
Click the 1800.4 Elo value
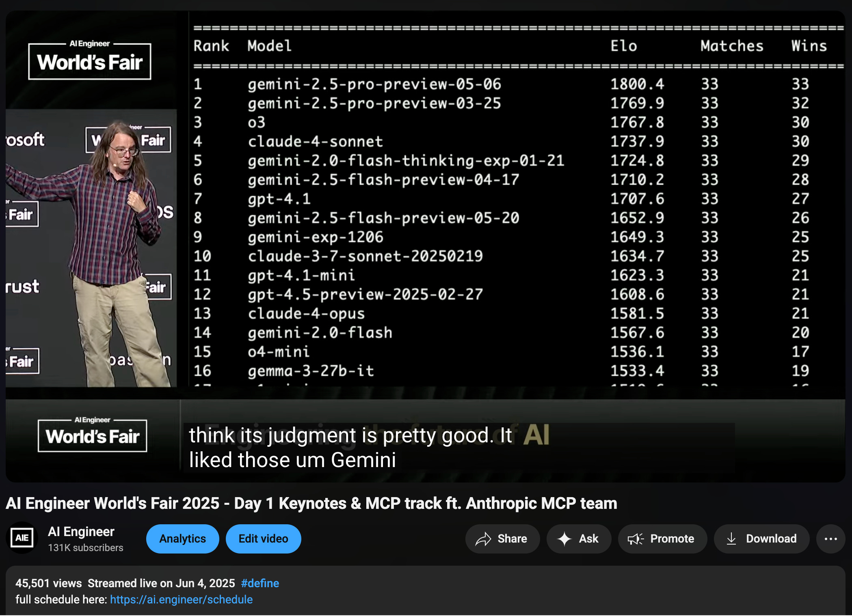click(x=637, y=84)
